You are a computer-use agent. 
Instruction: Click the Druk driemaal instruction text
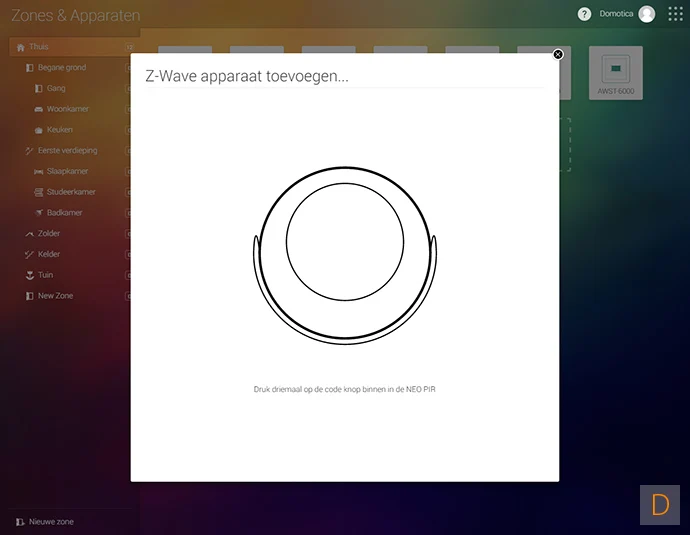coord(345,389)
